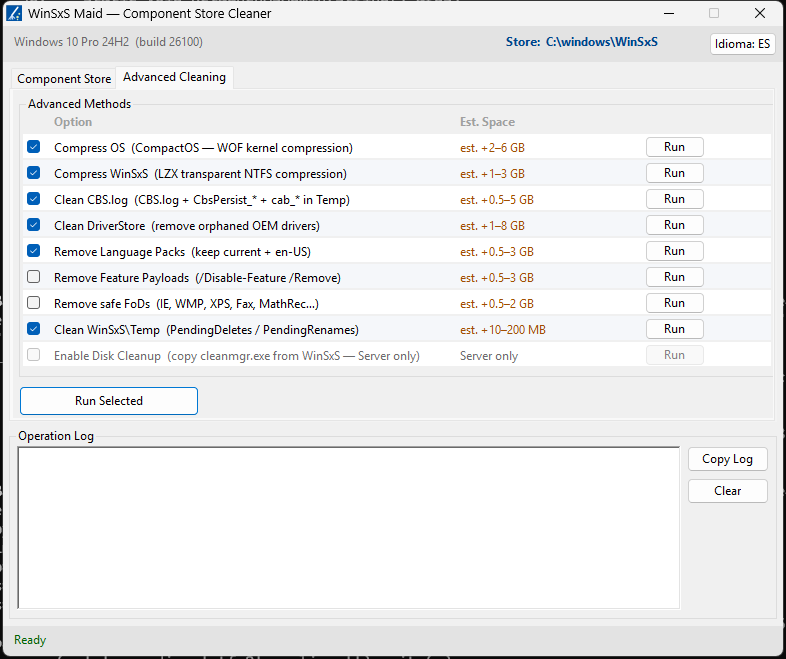Viewport: 786px width, 659px height.
Task: Toggle the Remove Language Packs checkbox
Action: [x=34, y=251]
